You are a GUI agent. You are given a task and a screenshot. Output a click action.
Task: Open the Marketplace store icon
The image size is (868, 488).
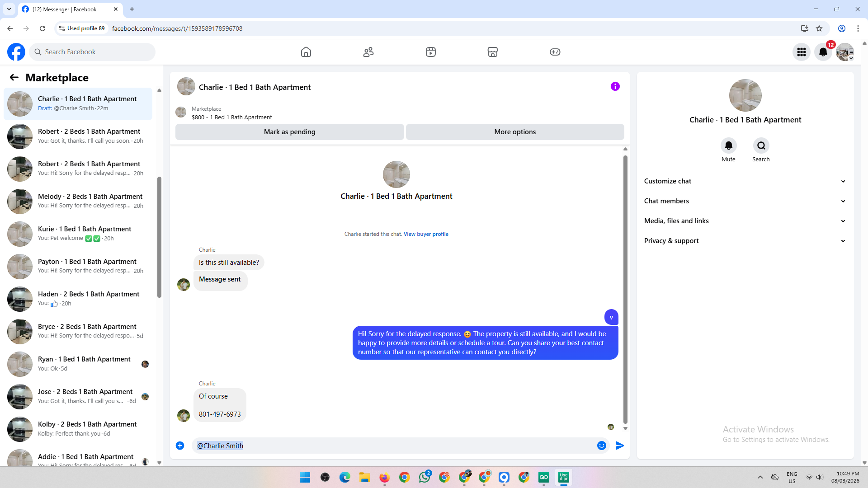tap(493, 52)
